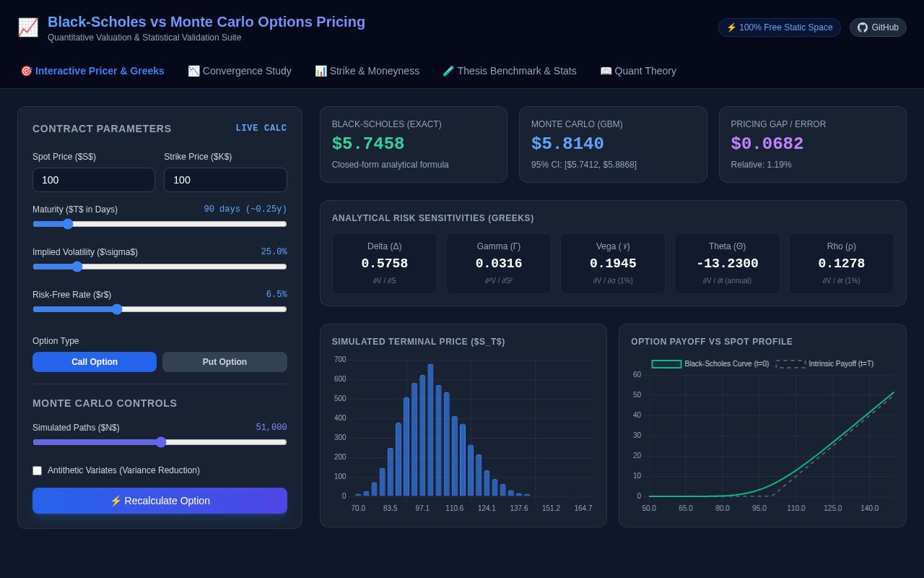The width and height of the screenshot is (924, 578).
Task: Click the 95% CI confidence interval text
Action: click(x=584, y=165)
